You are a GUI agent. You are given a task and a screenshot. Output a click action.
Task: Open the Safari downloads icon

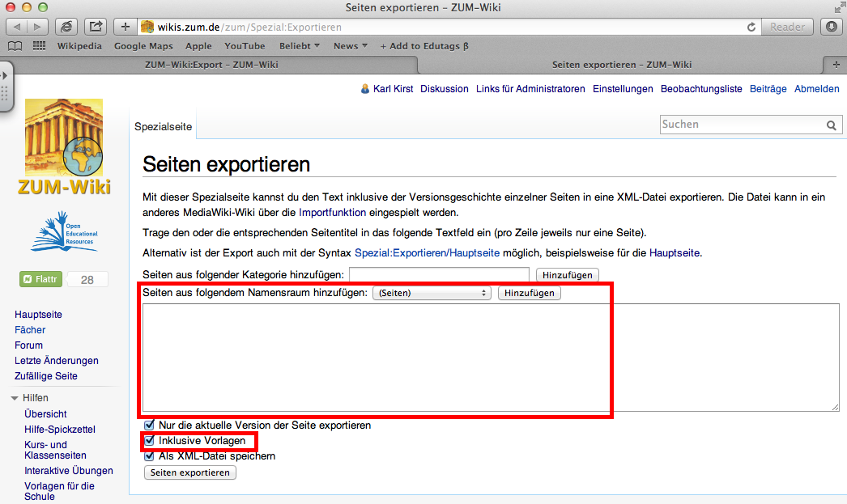coord(832,27)
